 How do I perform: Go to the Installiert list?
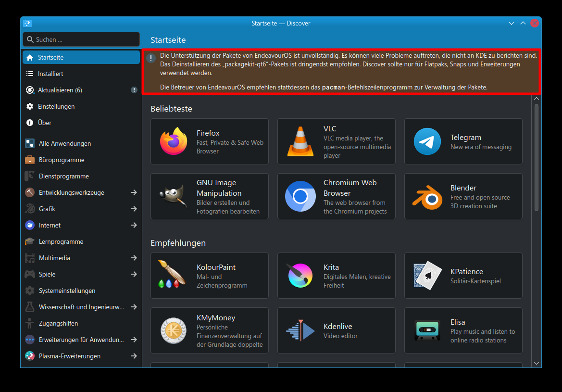pos(81,74)
